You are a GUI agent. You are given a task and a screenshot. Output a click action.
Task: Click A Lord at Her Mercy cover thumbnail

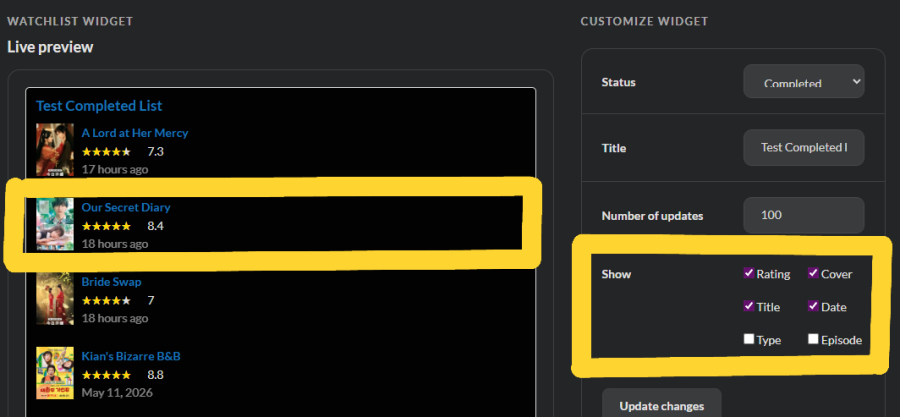click(x=55, y=150)
